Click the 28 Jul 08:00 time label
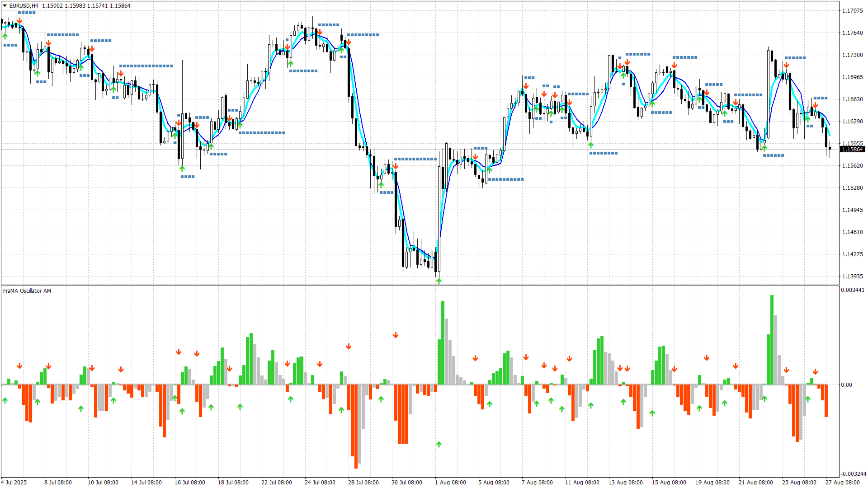 (363, 483)
